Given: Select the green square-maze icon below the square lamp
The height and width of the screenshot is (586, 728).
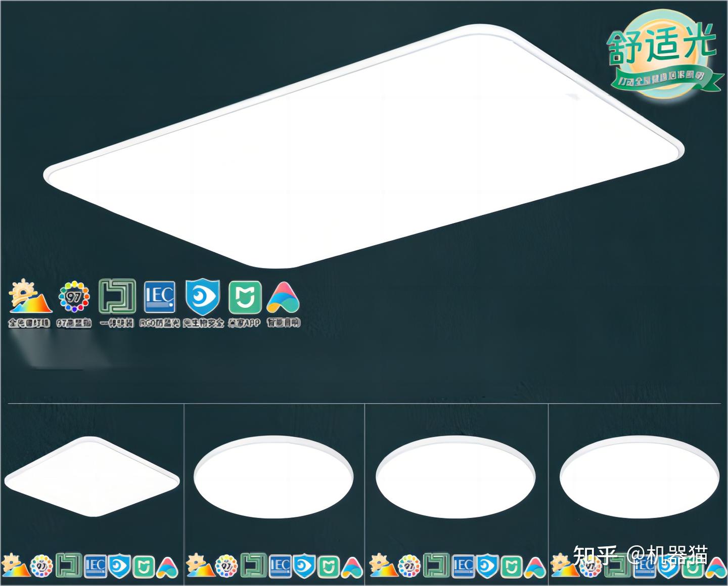Looking at the screenshot, I should [x=68, y=566].
